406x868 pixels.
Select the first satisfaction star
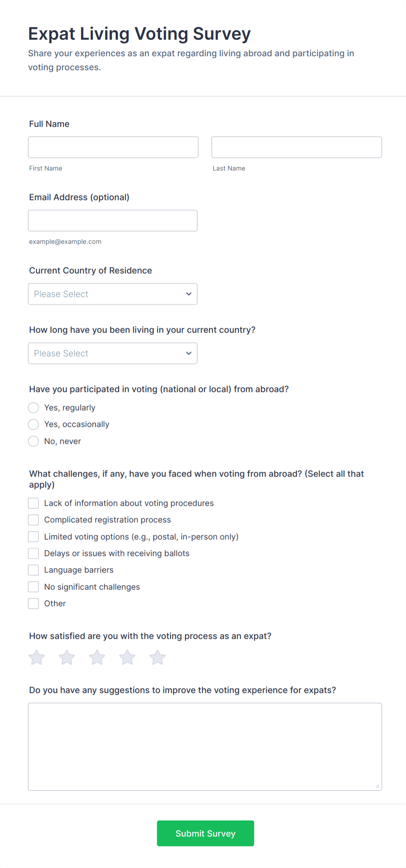pyautogui.click(x=37, y=657)
